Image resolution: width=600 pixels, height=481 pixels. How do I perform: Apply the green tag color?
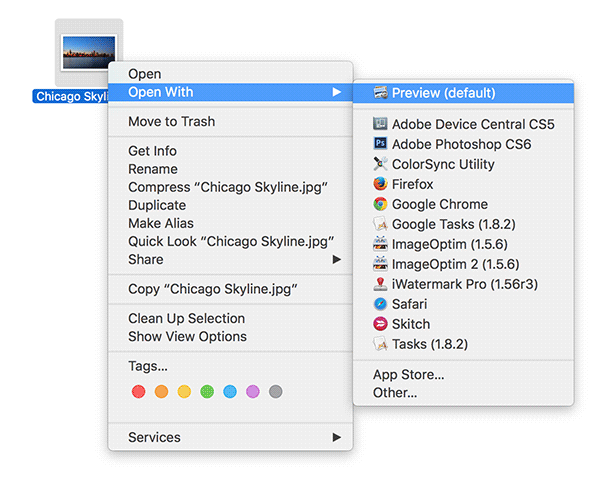pyautogui.click(x=207, y=391)
